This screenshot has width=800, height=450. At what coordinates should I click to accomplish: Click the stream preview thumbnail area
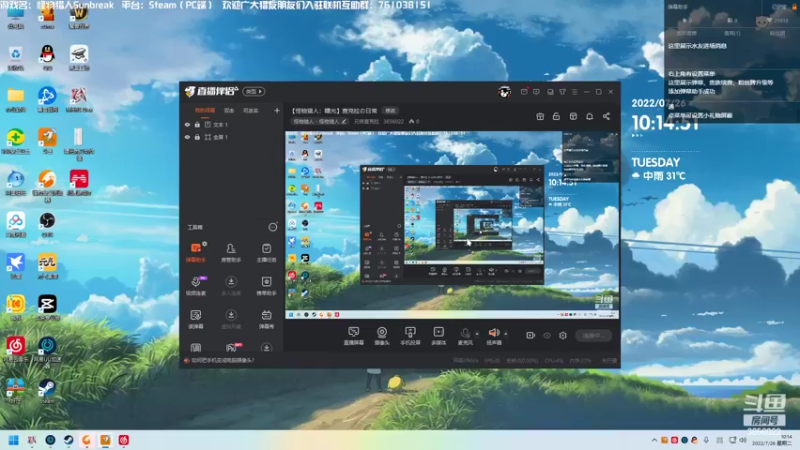point(452,226)
